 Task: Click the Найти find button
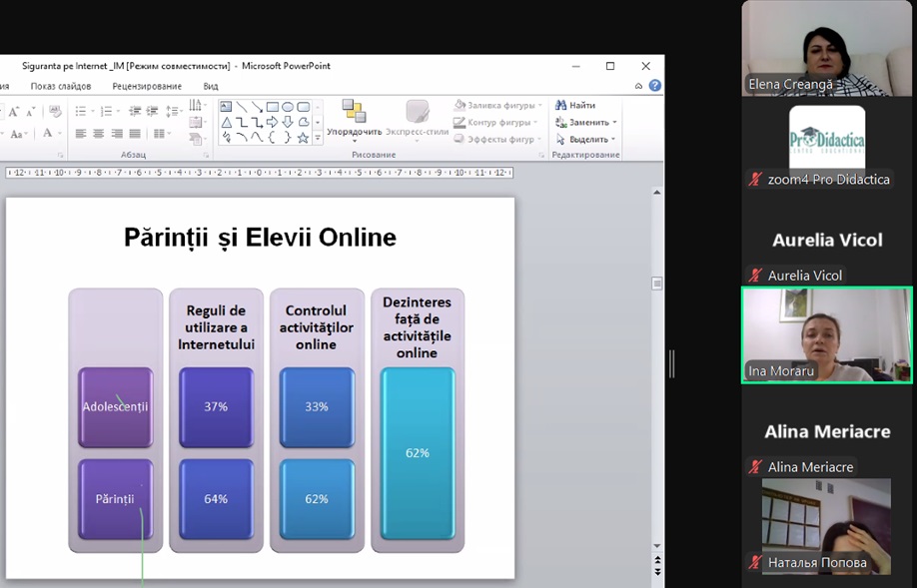point(575,105)
